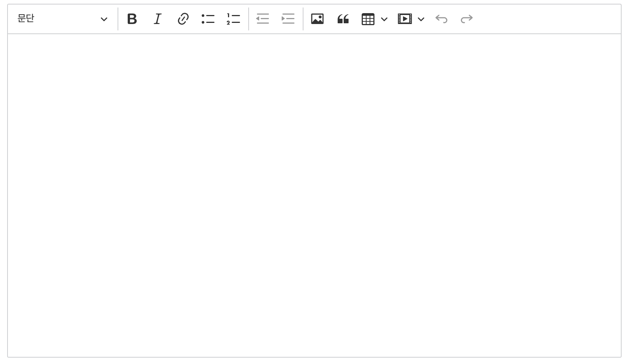Click the decrease indent icon
Image resolution: width=634 pixels, height=364 pixels.
pos(263,19)
